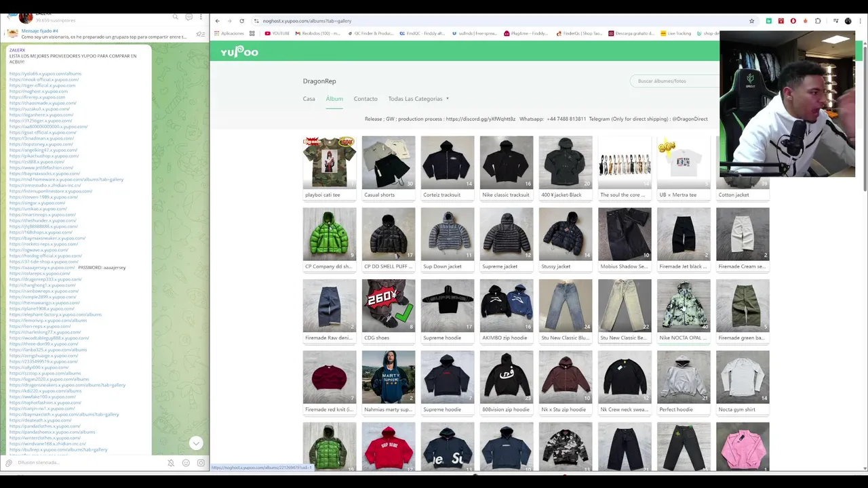
Task: Open the noghost Yupoo link in Telegram
Action: (39, 91)
